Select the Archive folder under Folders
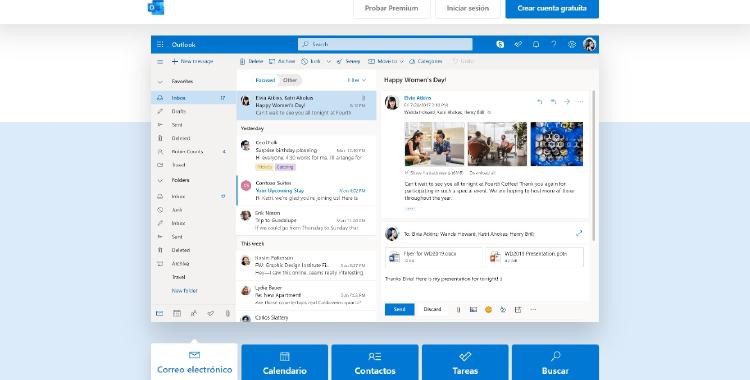This screenshot has width=750, height=380. pyautogui.click(x=194, y=264)
